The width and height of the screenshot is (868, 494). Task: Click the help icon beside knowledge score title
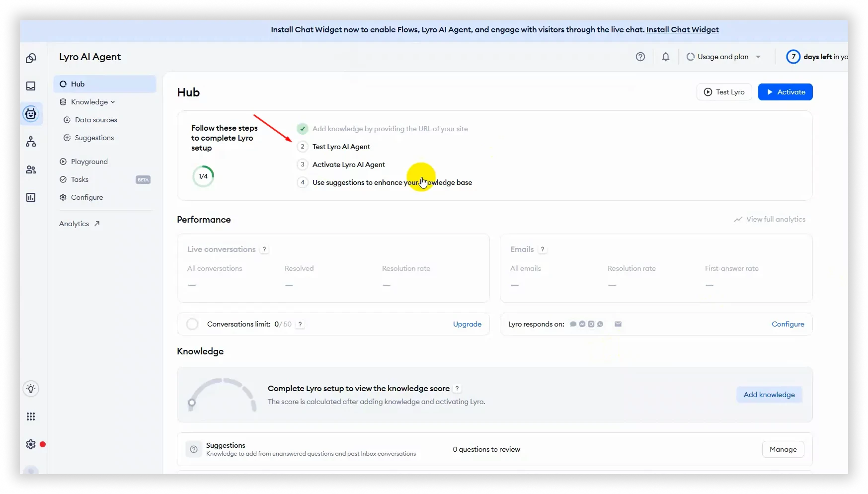click(457, 389)
